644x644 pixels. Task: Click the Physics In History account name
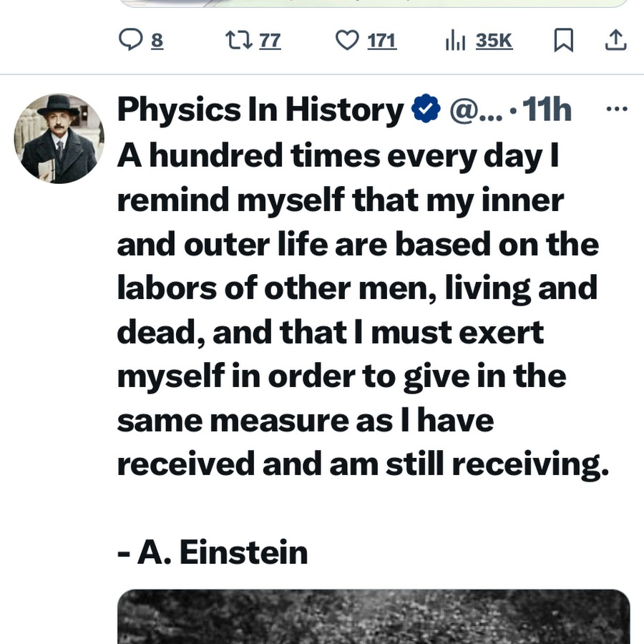(x=260, y=110)
